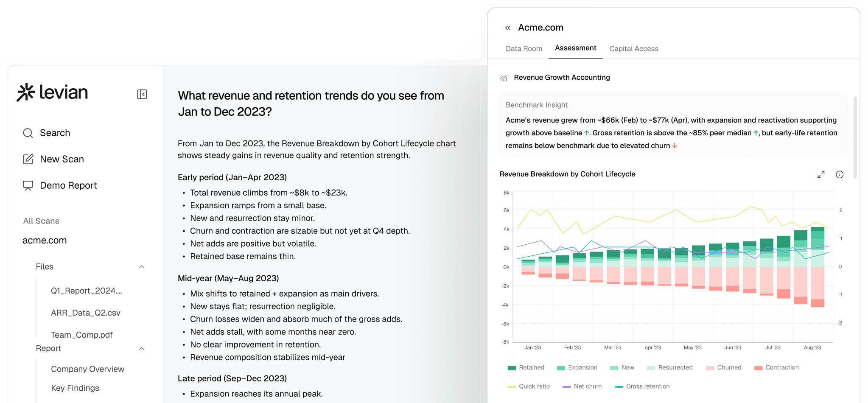Image resolution: width=868 pixels, height=403 pixels.
Task: Open the Demo Report
Action: tap(68, 186)
